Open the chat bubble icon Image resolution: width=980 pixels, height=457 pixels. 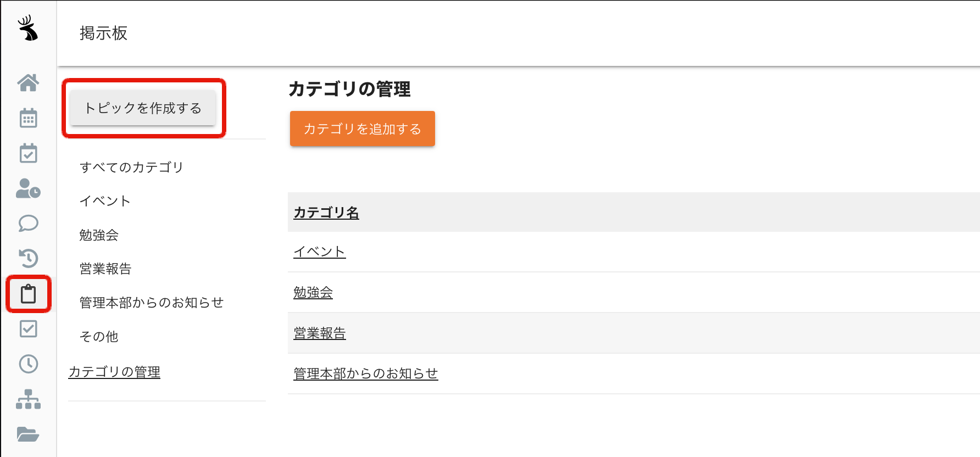(28, 223)
